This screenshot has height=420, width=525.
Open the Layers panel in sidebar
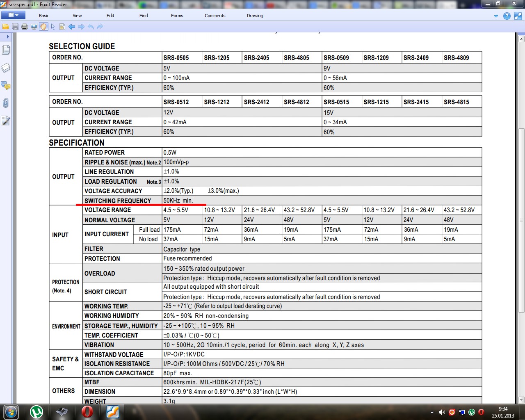pos(6,68)
